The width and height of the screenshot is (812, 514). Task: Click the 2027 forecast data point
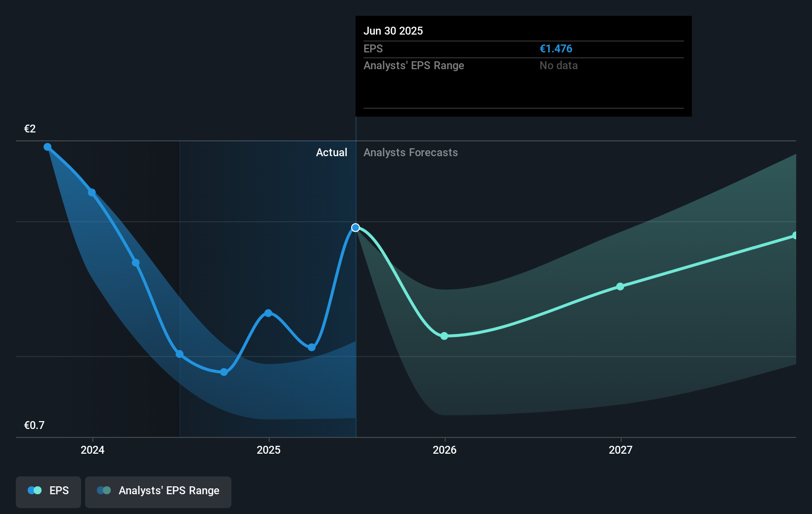pyautogui.click(x=620, y=286)
